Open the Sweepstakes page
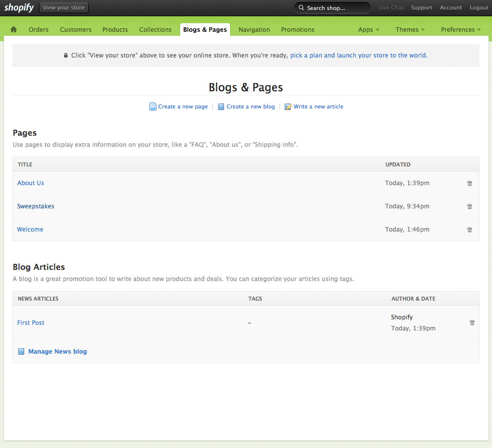The height and width of the screenshot is (448, 492). coord(35,206)
